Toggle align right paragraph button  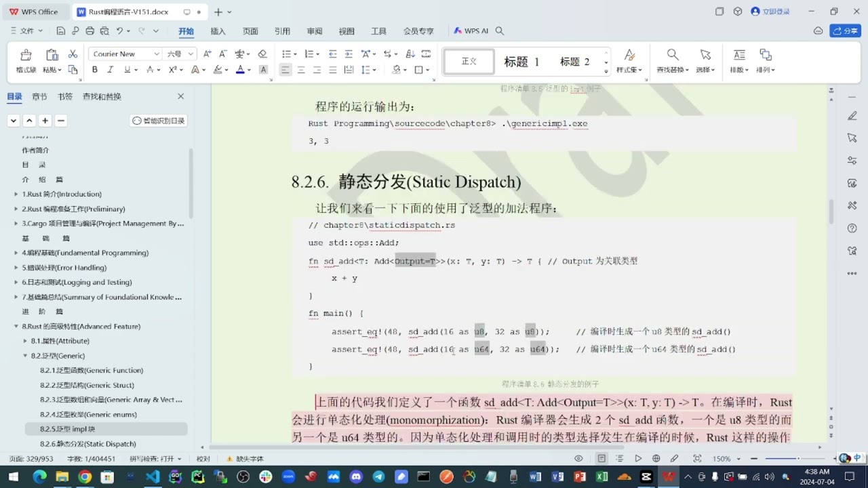(x=317, y=70)
